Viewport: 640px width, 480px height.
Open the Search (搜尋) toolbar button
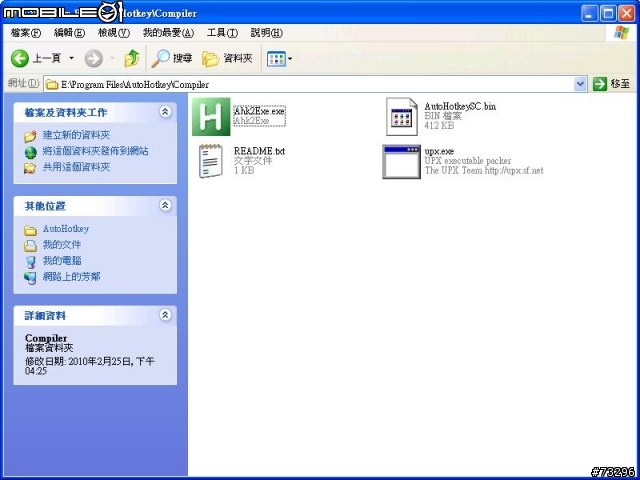click(x=172, y=59)
